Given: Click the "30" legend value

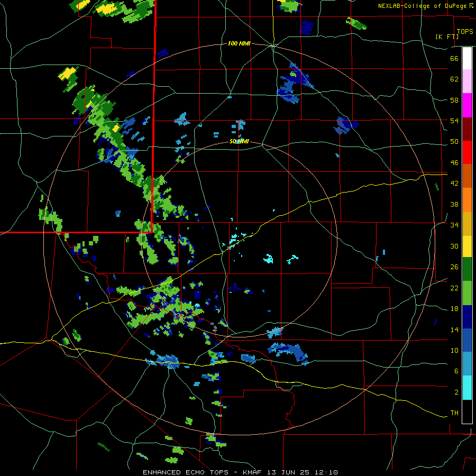Looking at the screenshot, I should [454, 246].
